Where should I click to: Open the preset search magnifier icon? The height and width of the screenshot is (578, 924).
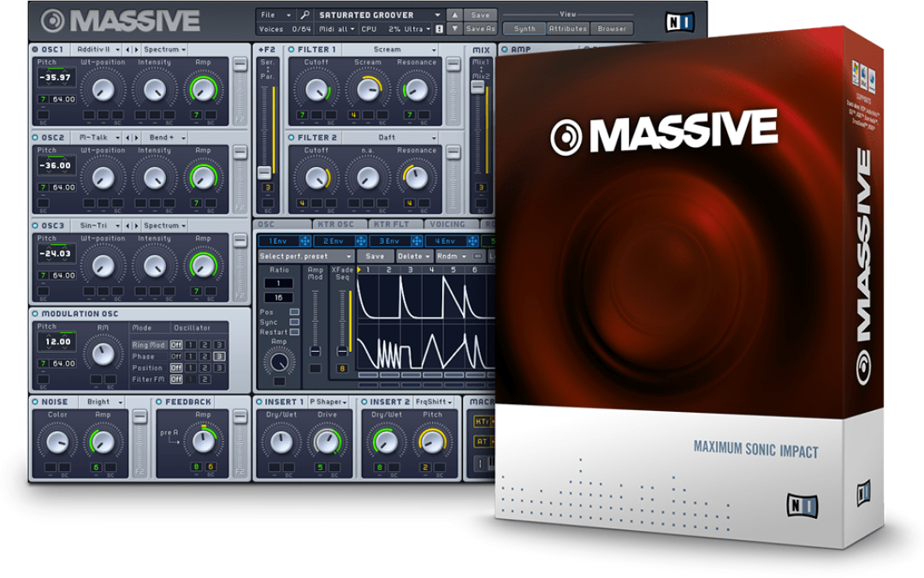point(305,15)
